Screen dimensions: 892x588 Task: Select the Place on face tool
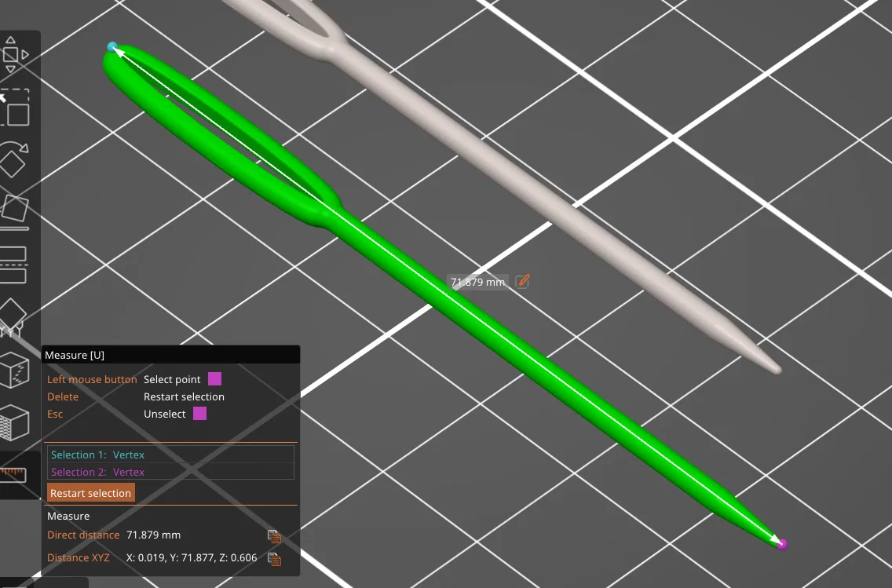[x=13, y=212]
